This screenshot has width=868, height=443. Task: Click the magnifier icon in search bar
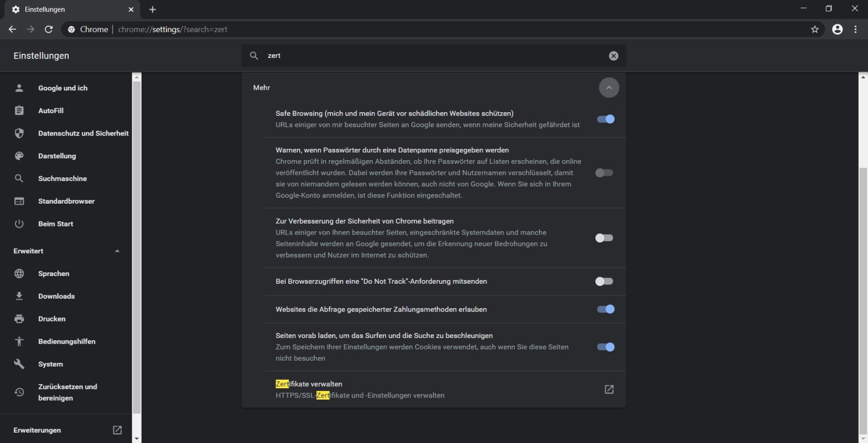click(x=254, y=55)
